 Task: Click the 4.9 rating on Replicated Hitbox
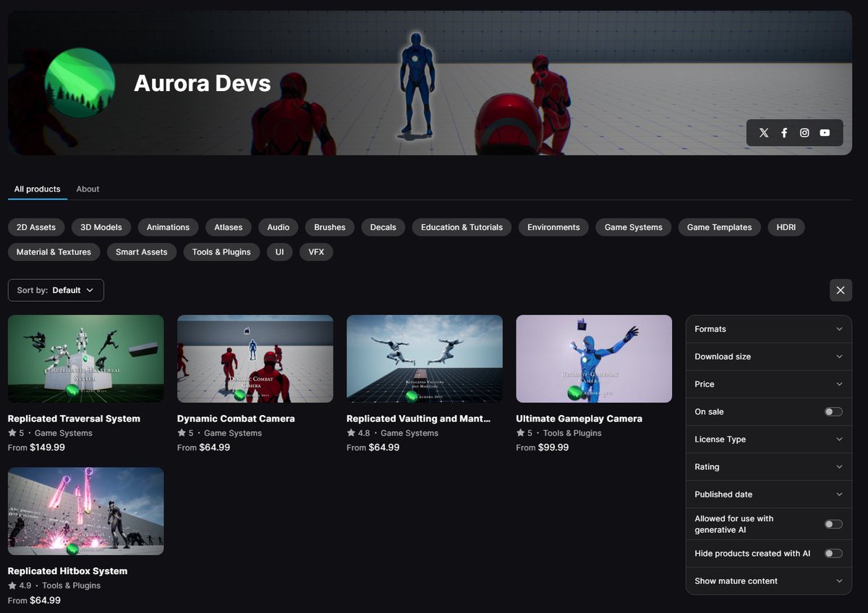[20, 586]
